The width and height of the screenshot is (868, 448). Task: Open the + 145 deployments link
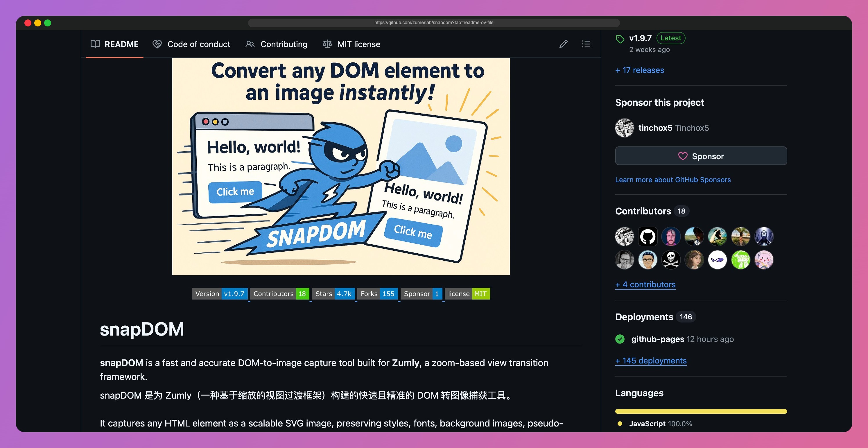[x=651, y=361]
